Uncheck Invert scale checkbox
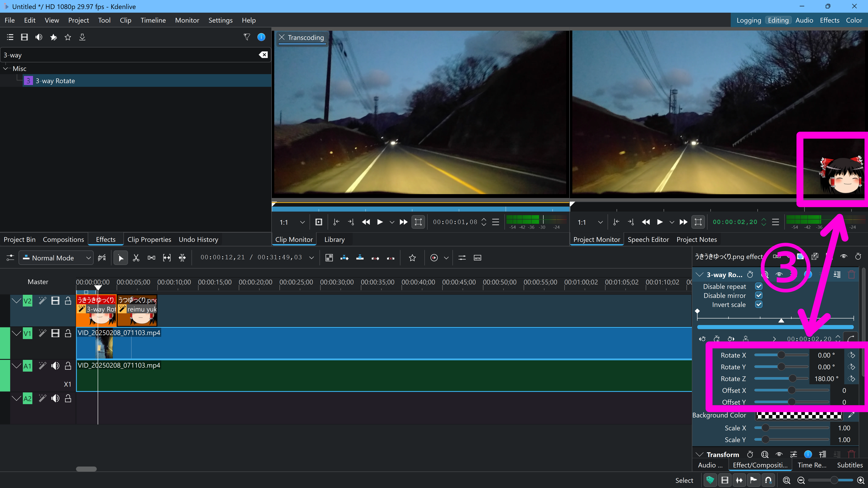The width and height of the screenshot is (868, 488). pyautogui.click(x=759, y=304)
